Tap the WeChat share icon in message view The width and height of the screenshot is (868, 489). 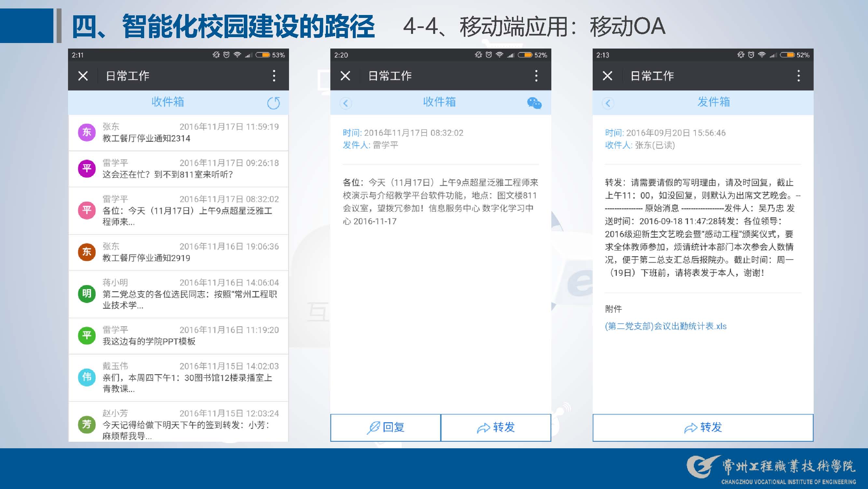pos(534,103)
